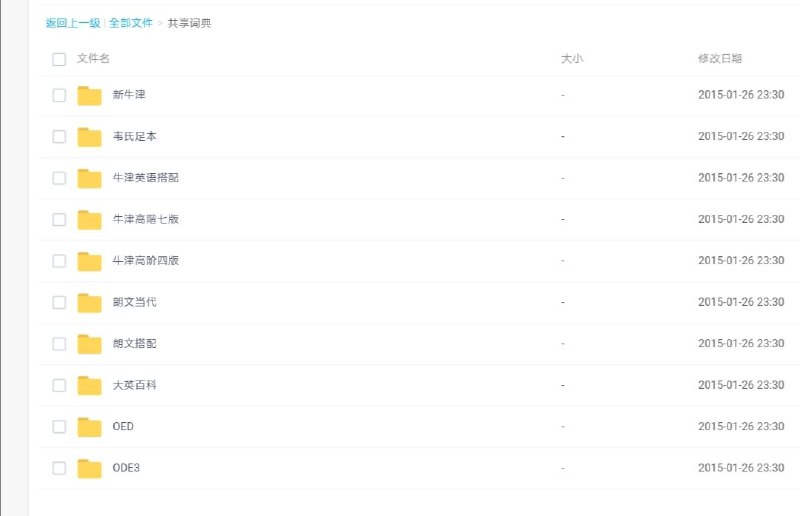Open the 牛津高阶四版 folder icon
The image size is (800, 516).
pos(89,261)
